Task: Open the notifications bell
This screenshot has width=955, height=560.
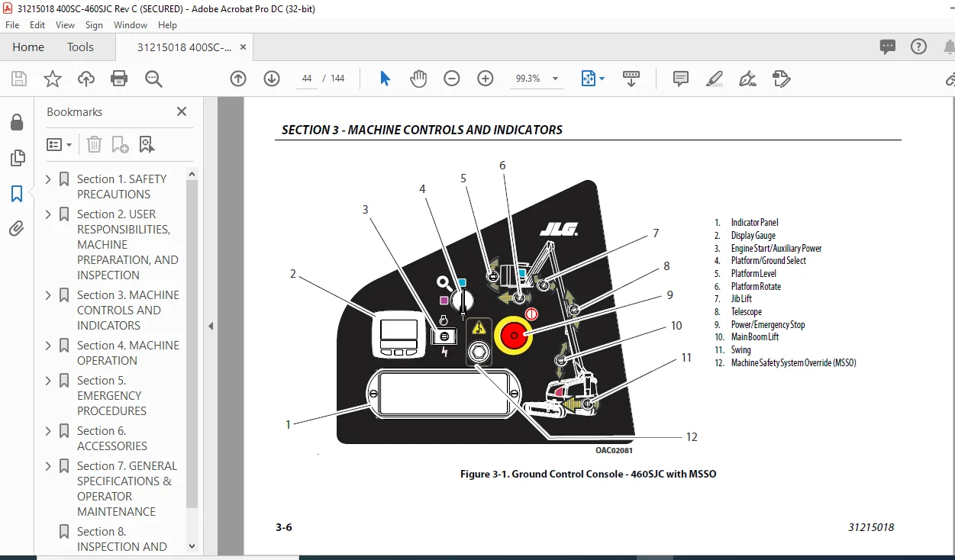Action: [x=949, y=47]
